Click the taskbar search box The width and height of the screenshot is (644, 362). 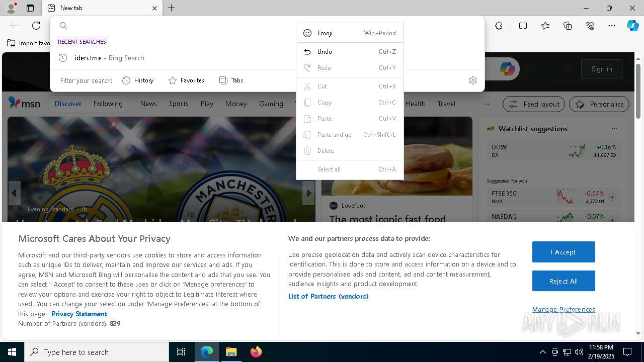click(97, 352)
